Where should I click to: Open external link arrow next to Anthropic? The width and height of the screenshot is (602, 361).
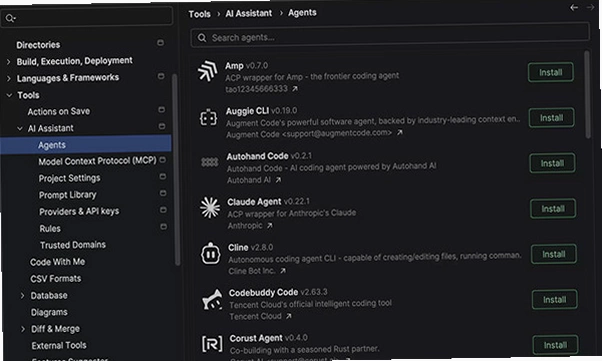(x=270, y=225)
